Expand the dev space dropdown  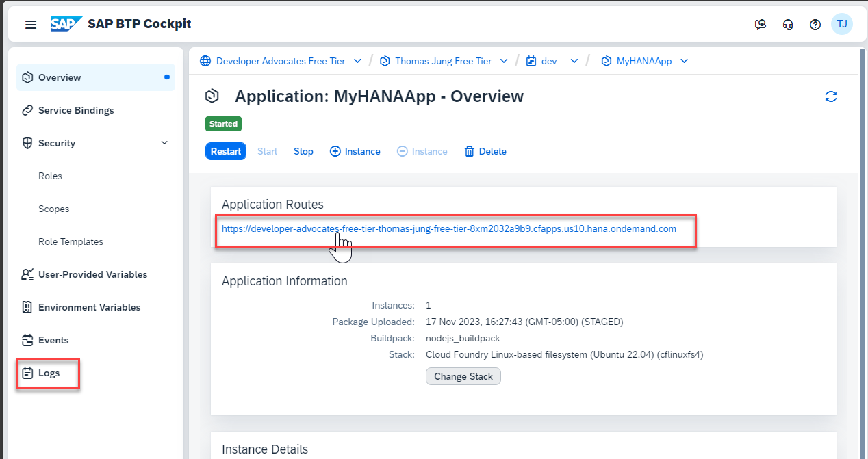[574, 61]
